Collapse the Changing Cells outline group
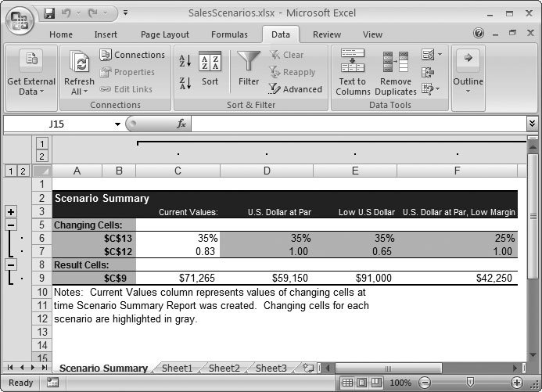Screen dimensions: 542x392 pos(11,225)
